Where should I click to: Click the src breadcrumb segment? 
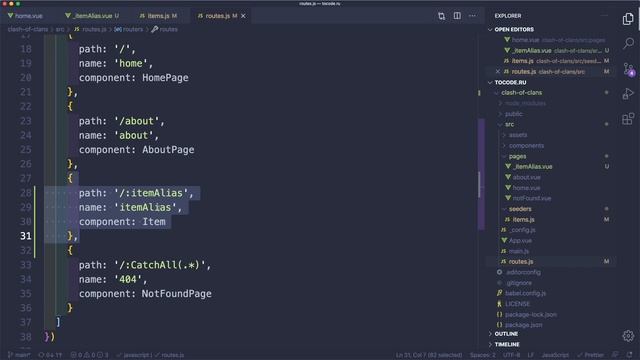[x=60, y=29]
